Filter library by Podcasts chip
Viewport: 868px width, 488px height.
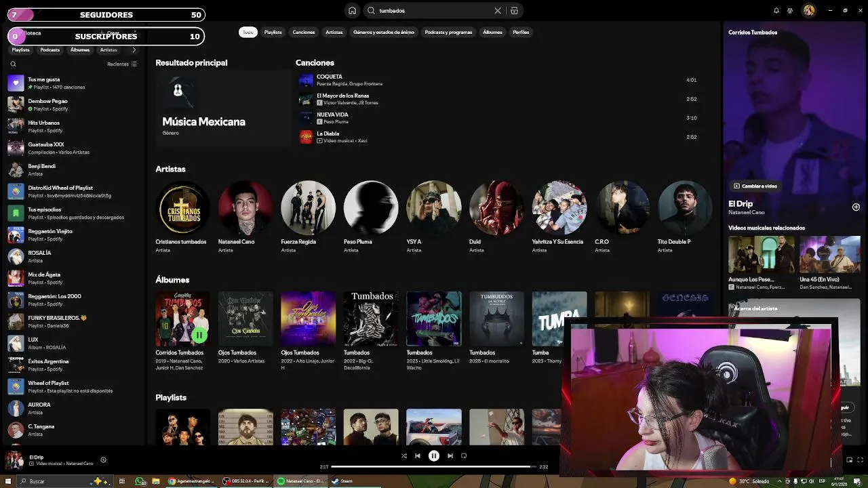click(50, 49)
